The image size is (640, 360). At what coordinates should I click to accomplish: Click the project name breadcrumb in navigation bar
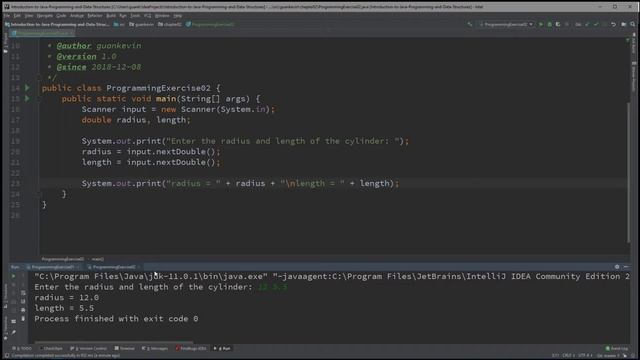pos(57,24)
